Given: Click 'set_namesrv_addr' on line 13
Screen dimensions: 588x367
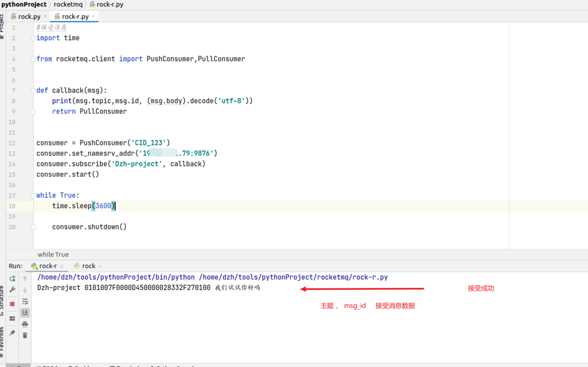Looking at the screenshot, I should point(103,153).
